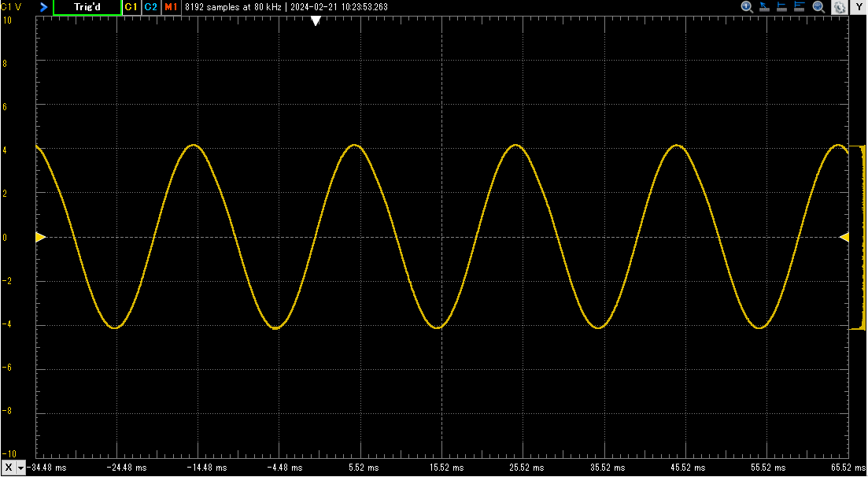Click the blue arrow next to C1 V
The width and height of the screenshot is (868, 477).
click(44, 7)
